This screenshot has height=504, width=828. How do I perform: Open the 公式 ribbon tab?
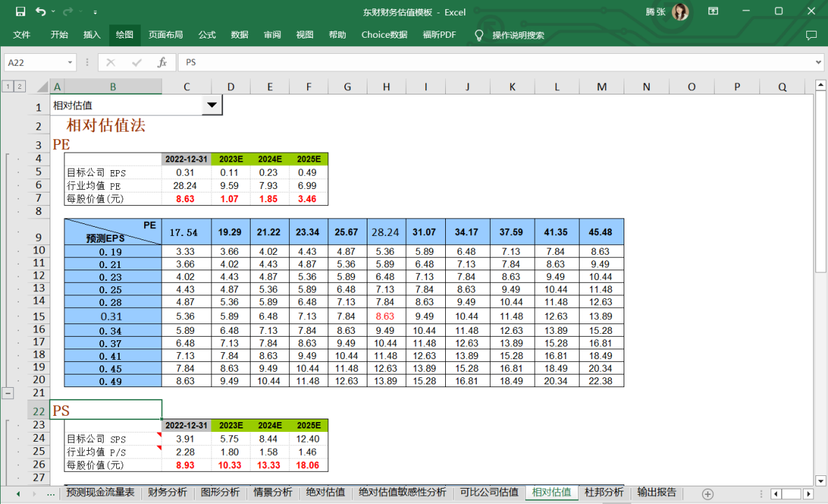pyautogui.click(x=207, y=35)
